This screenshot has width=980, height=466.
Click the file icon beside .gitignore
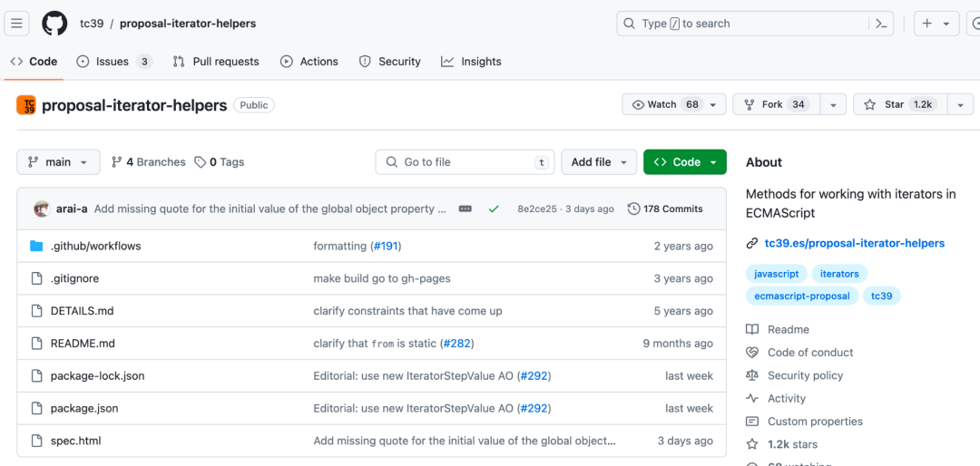pos(36,278)
